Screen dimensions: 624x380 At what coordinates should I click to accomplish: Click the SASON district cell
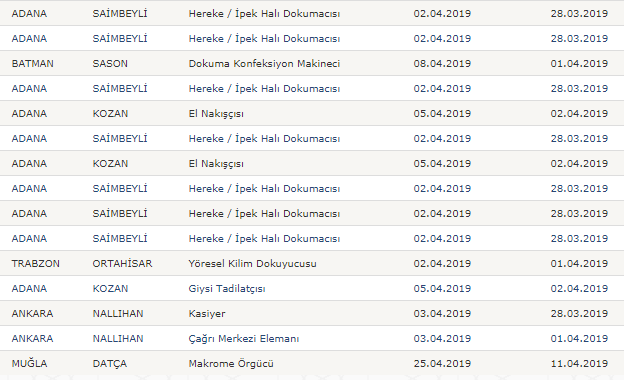pos(110,64)
